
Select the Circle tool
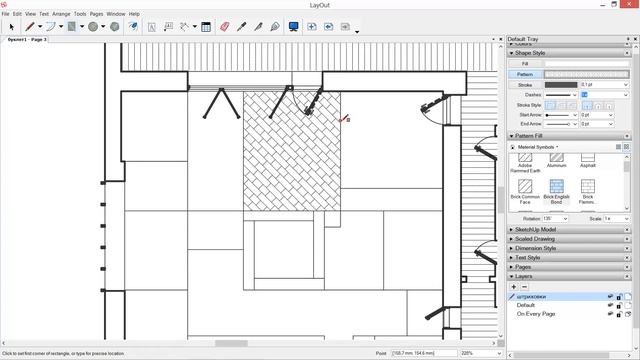pyautogui.click(x=93, y=27)
